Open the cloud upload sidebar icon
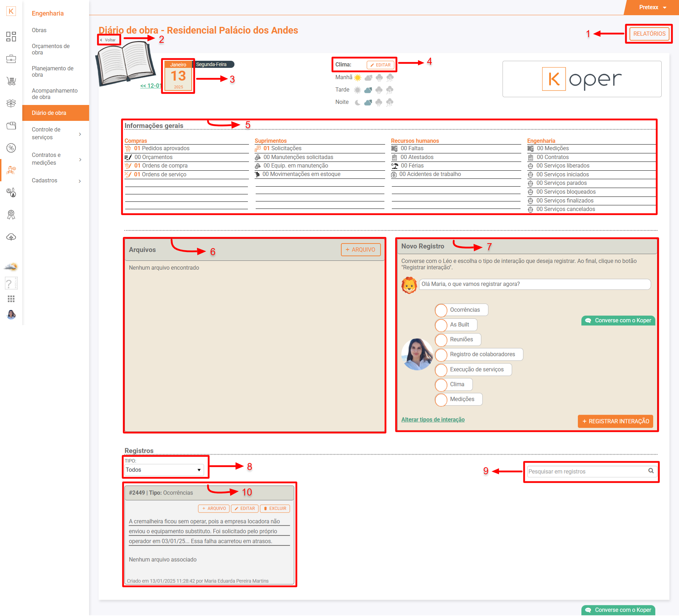Viewport: 679px width, 616px height. pos(11,237)
